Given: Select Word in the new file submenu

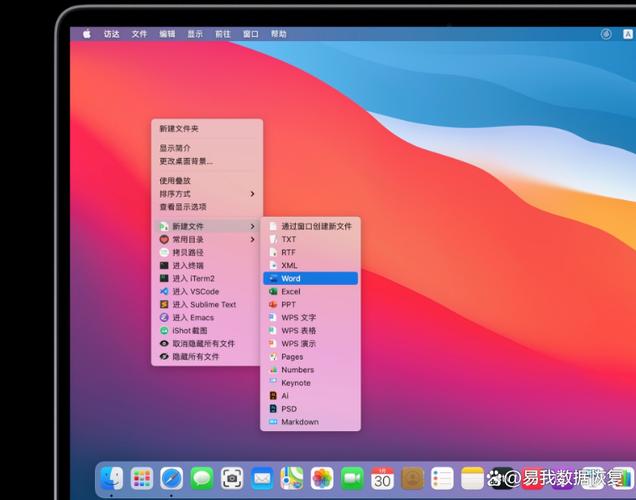Looking at the screenshot, I should click(x=291, y=279).
